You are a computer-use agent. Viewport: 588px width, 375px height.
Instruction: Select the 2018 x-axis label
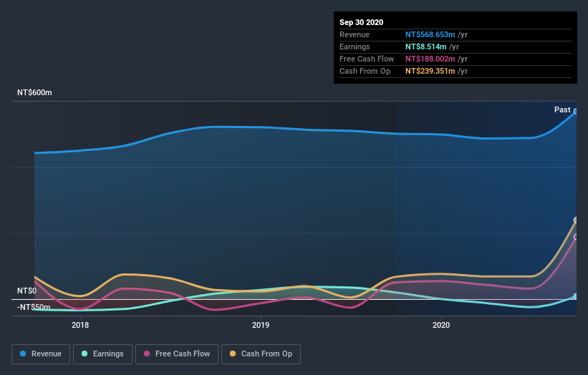pyautogui.click(x=80, y=325)
